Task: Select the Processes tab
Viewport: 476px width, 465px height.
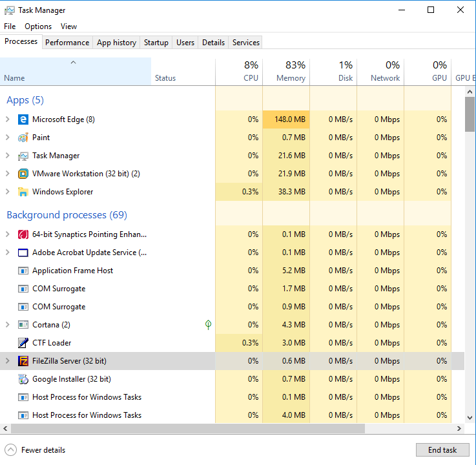Action: [x=21, y=41]
